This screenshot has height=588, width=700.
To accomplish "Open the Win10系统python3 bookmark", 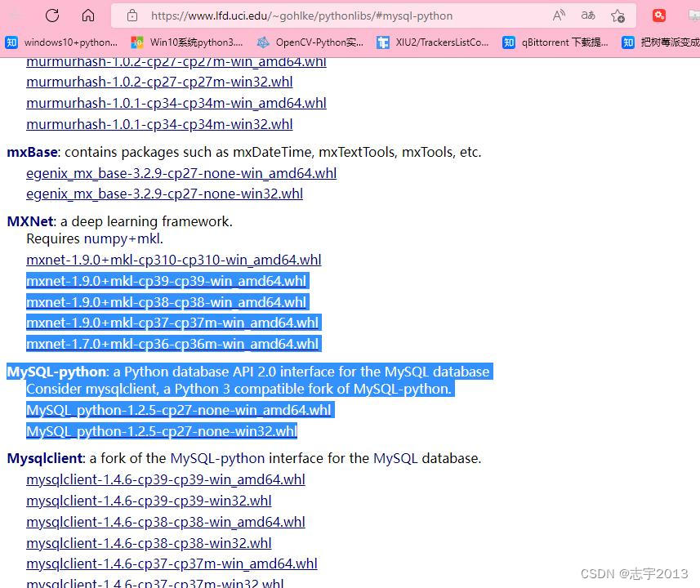I will coord(186,42).
